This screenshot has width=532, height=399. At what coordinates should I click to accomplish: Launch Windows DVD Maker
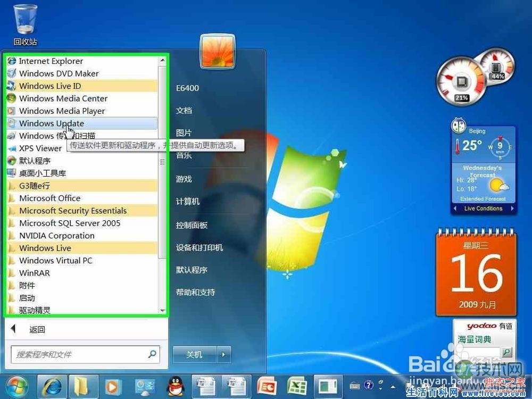[x=59, y=73]
